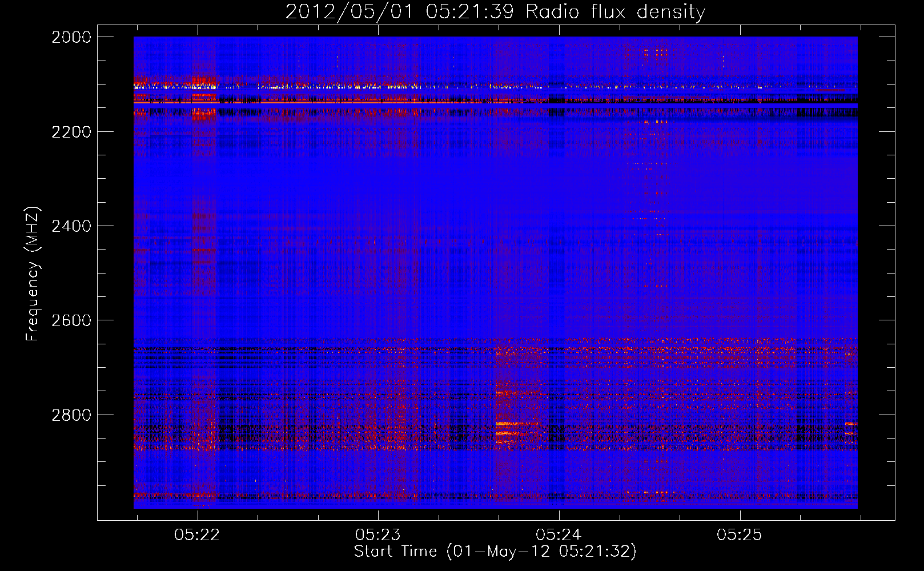This screenshot has height=571, width=924.
Task: Click the 2200 frequency tick label
Action: (x=71, y=132)
